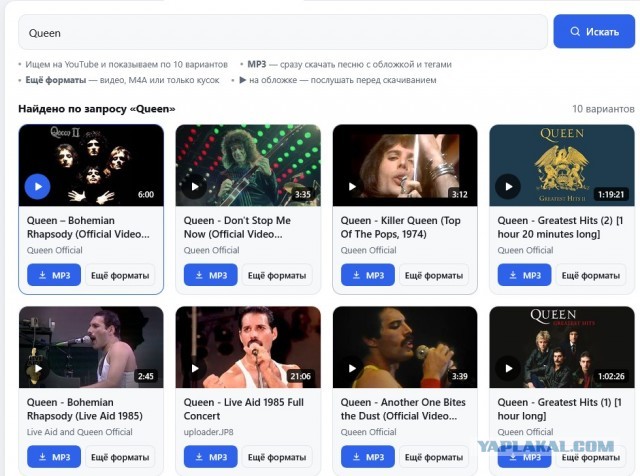The height and width of the screenshot is (476, 640).
Task: Click the 10 вариантов result count
Action: tap(603, 109)
